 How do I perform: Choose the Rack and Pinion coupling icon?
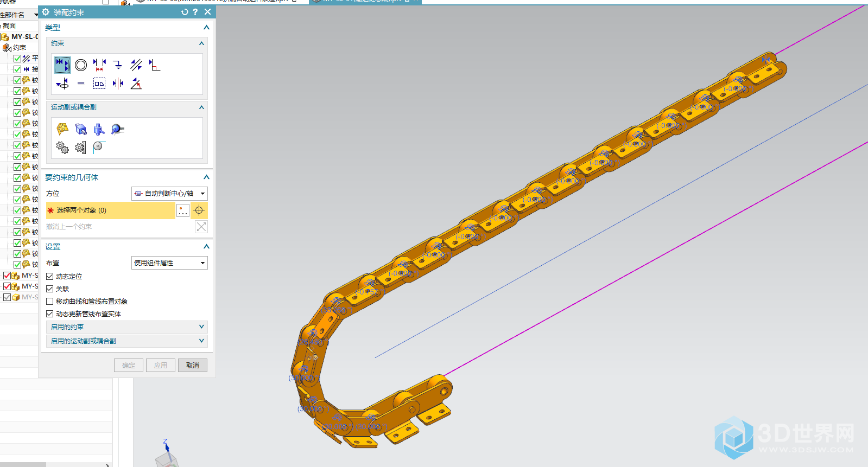point(80,148)
